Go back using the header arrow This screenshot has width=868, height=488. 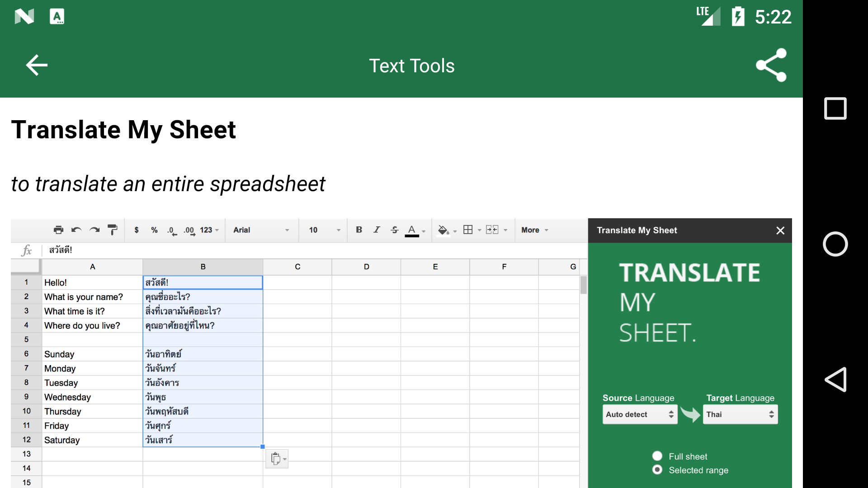click(37, 66)
